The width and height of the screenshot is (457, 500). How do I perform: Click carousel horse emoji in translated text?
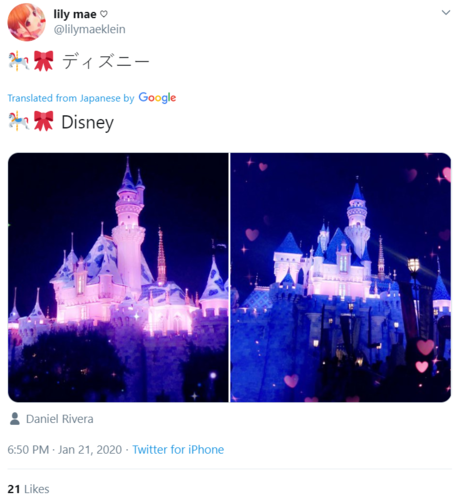(x=19, y=121)
